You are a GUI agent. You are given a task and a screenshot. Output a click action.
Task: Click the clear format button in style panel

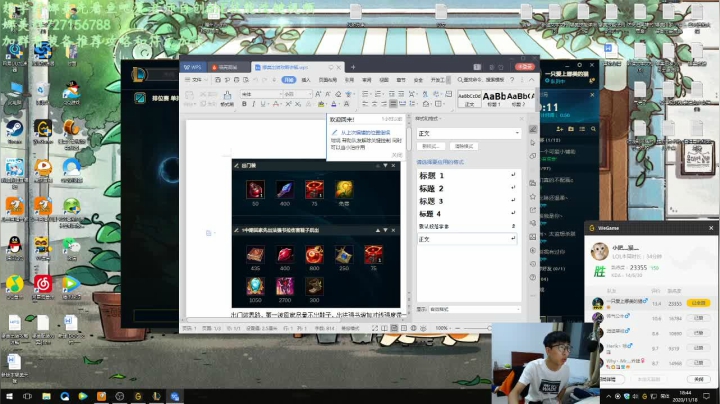pyautogui.click(x=464, y=146)
